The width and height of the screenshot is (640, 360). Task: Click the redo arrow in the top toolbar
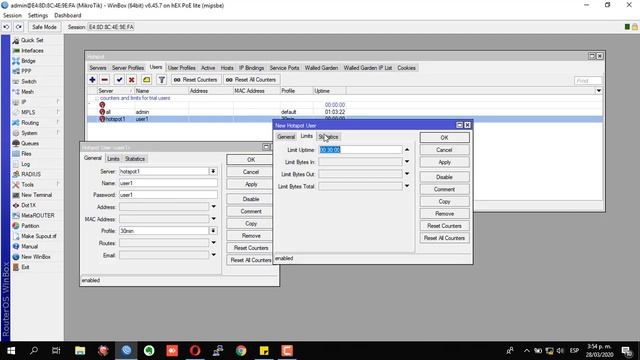point(19,27)
